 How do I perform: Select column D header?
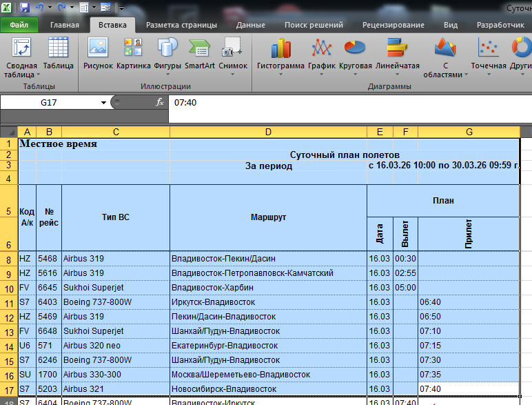click(x=268, y=132)
